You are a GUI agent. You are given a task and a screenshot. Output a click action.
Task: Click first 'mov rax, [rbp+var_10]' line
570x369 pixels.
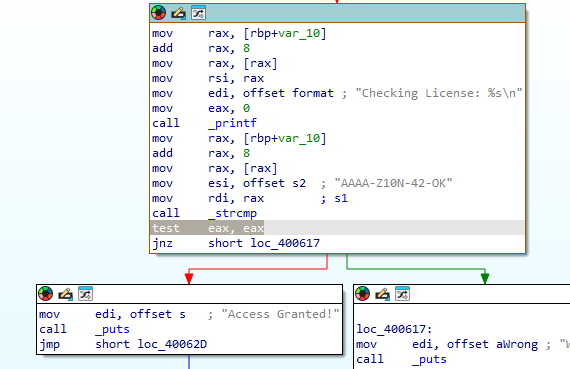click(x=239, y=33)
